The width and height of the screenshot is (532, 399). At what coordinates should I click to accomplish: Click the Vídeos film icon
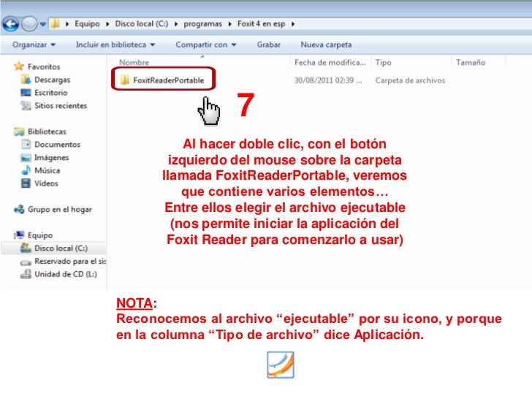coord(26,183)
